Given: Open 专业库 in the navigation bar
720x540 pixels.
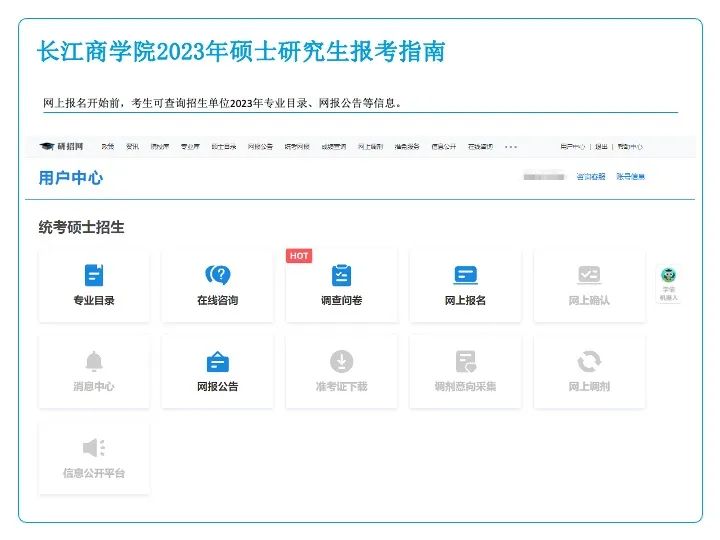Looking at the screenshot, I should coord(190,146).
